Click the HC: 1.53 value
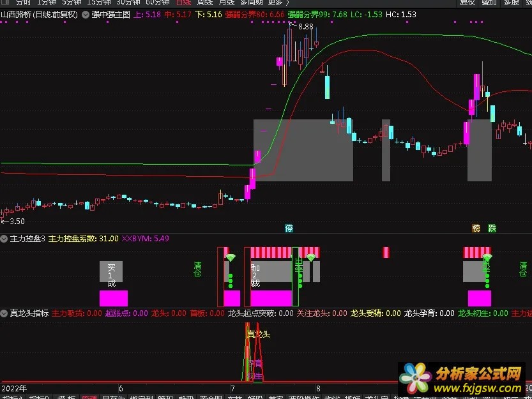 [x=401, y=15]
